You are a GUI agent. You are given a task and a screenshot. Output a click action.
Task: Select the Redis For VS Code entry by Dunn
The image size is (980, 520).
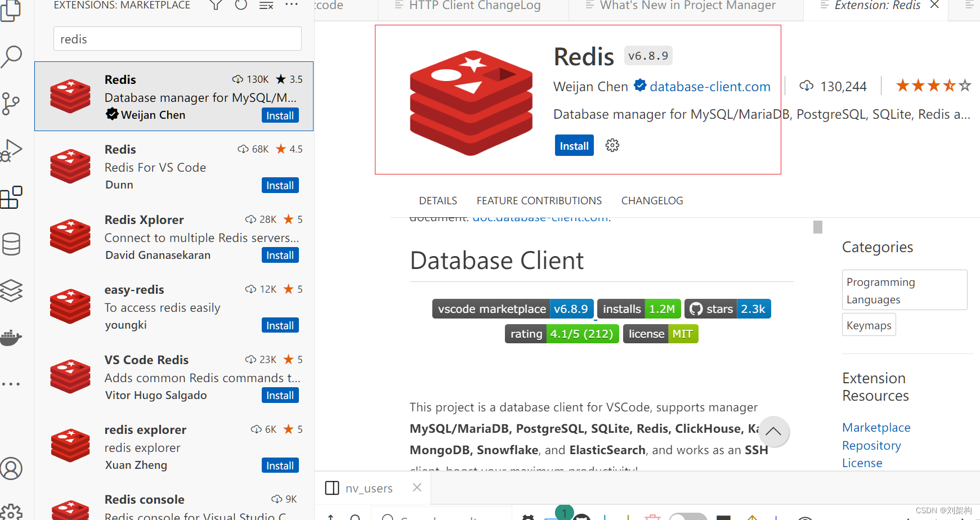[174, 167]
